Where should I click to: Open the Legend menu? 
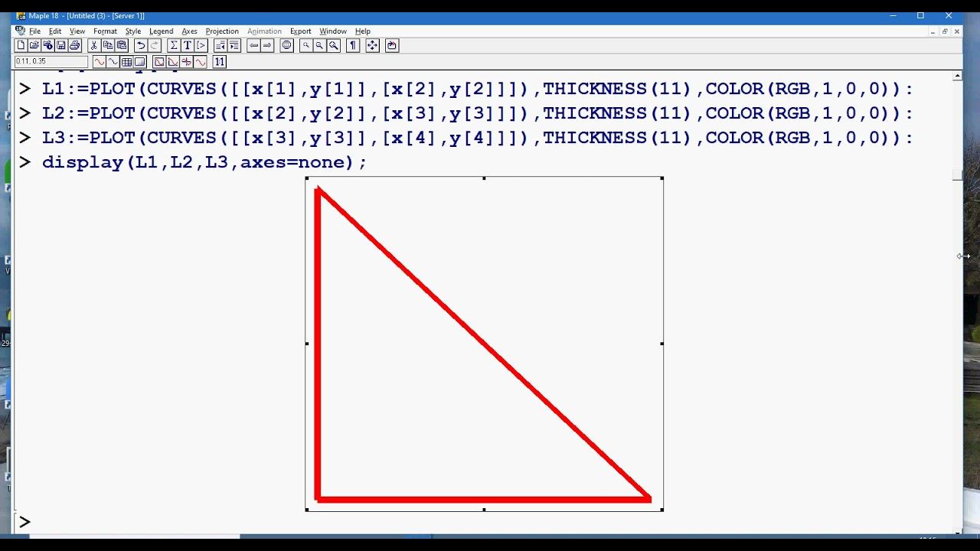pos(161,31)
